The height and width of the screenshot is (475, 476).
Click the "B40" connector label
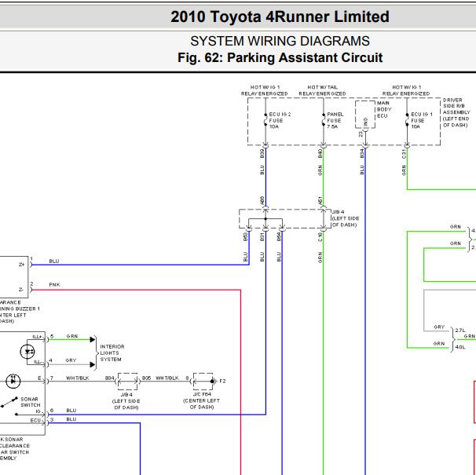pyautogui.click(x=320, y=154)
